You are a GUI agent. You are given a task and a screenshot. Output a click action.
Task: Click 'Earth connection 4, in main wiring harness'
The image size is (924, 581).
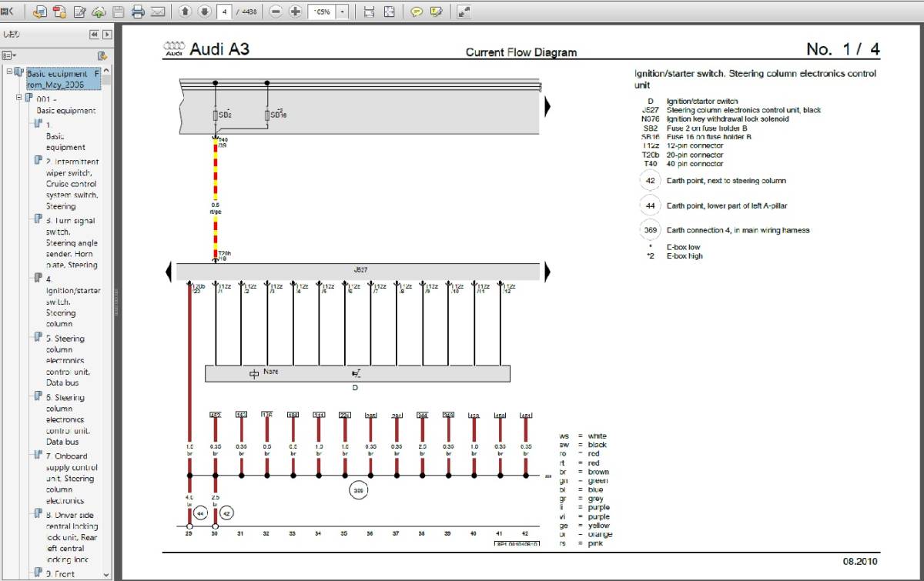tap(738, 230)
